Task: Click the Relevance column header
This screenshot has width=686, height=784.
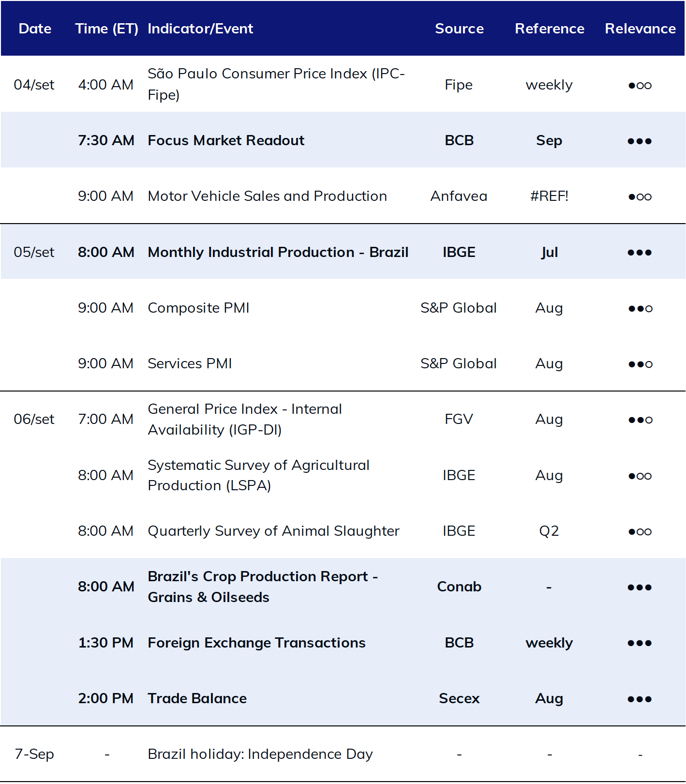Action: click(640, 29)
